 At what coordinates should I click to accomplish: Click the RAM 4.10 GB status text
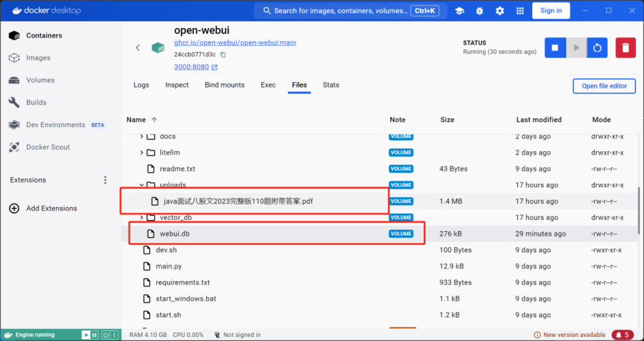click(x=148, y=335)
